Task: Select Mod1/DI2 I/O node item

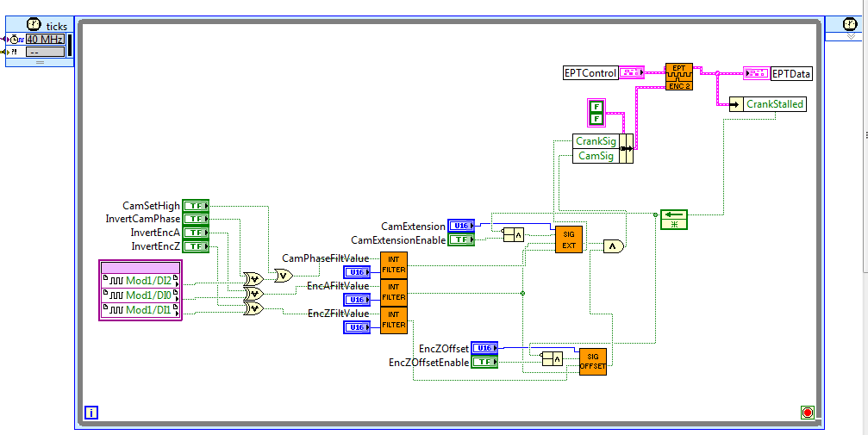Action: pyautogui.click(x=141, y=281)
